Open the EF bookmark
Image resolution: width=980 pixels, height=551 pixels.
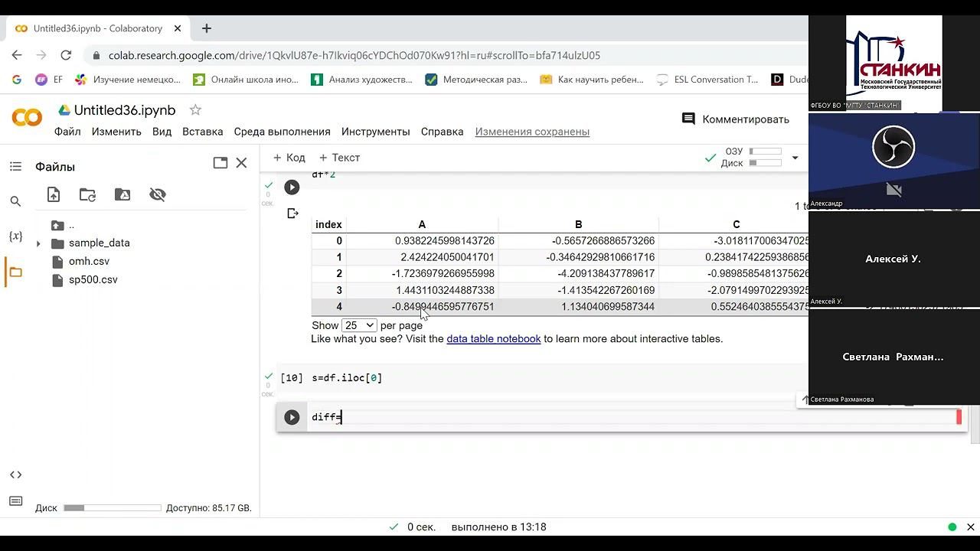(x=49, y=79)
